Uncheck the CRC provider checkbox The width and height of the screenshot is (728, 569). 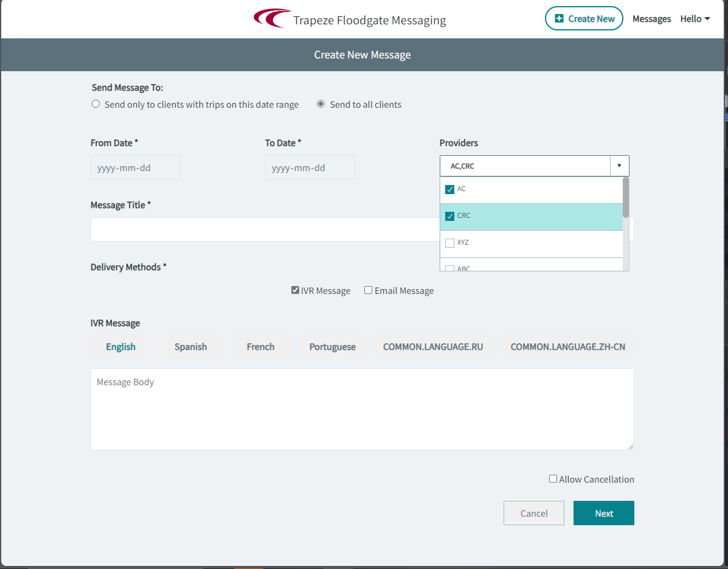pos(449,215)
